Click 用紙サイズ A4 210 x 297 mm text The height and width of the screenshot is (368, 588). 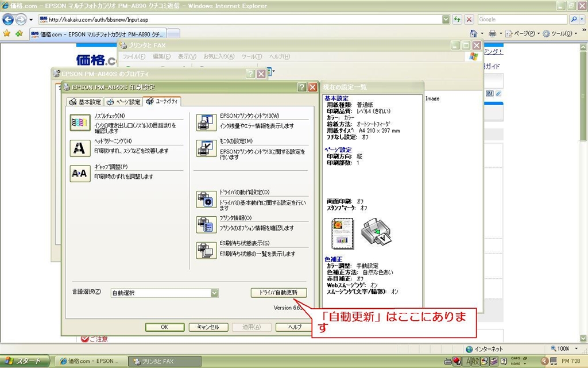pyautogui.click(x=363, y=131)
